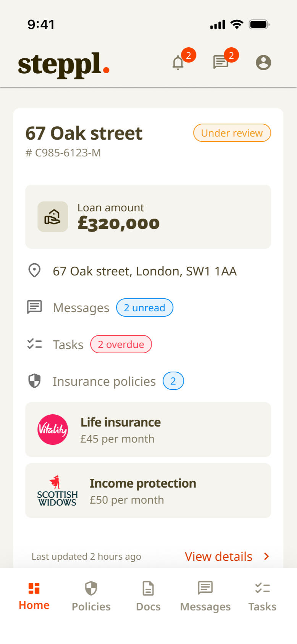Click the address location pin icon
Screen dimensions: 297x644
point(34,270)
